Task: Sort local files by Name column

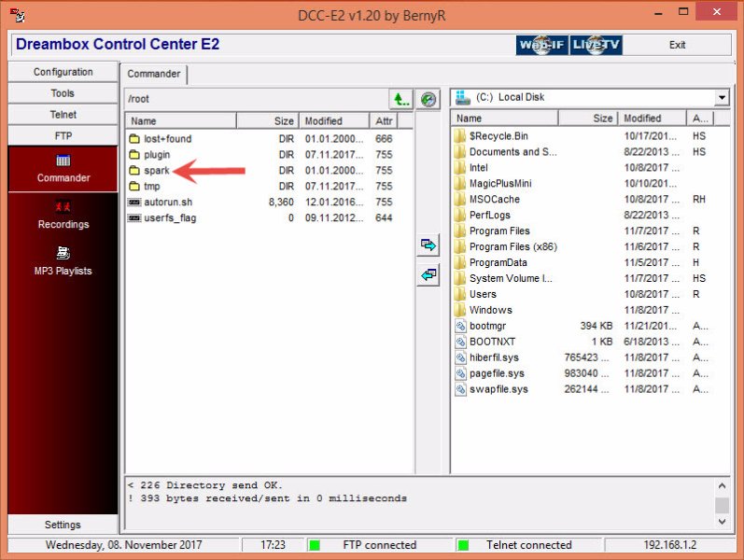Action: [x=505, y=119]
